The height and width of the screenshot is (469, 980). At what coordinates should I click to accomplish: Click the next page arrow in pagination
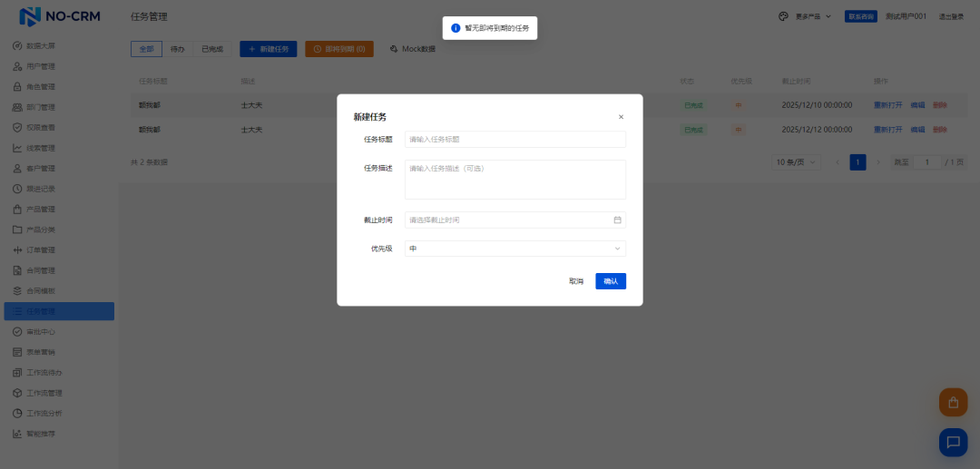[878, 162]
